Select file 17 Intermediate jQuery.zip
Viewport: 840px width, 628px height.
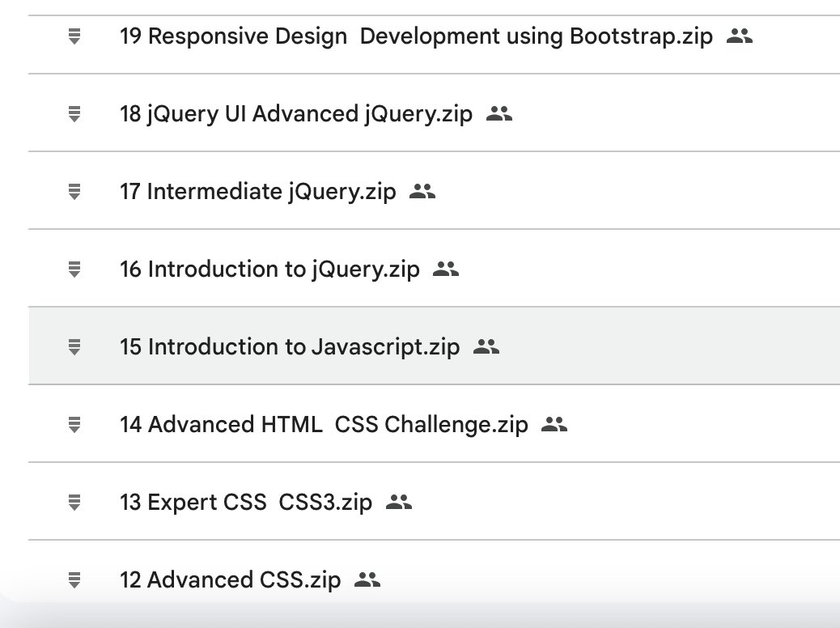(257, 192)
